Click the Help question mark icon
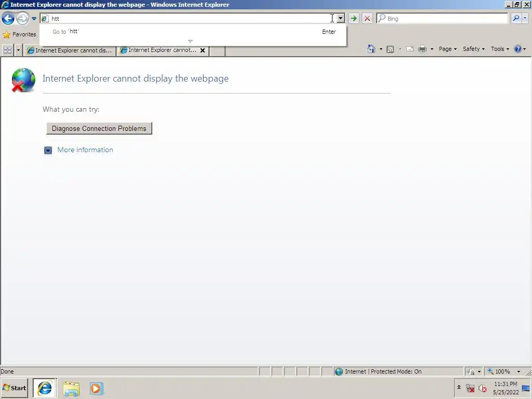This screenshot has height=399, width=532. [518, 49]
